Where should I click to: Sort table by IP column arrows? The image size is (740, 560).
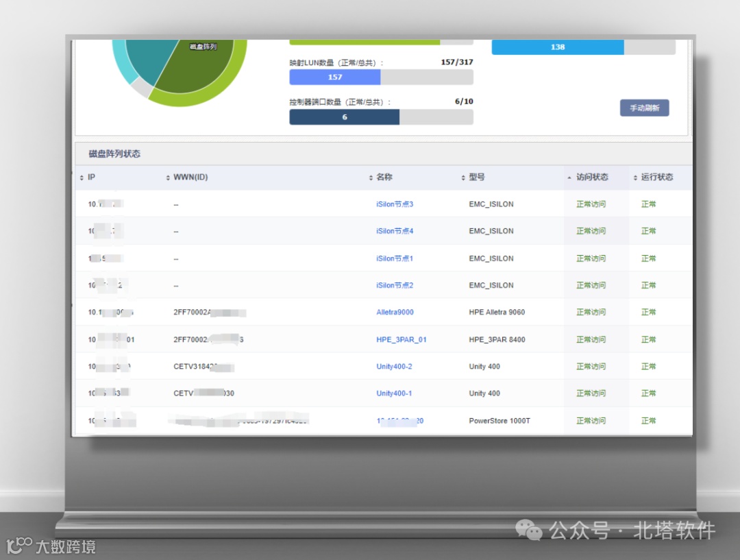82,178
